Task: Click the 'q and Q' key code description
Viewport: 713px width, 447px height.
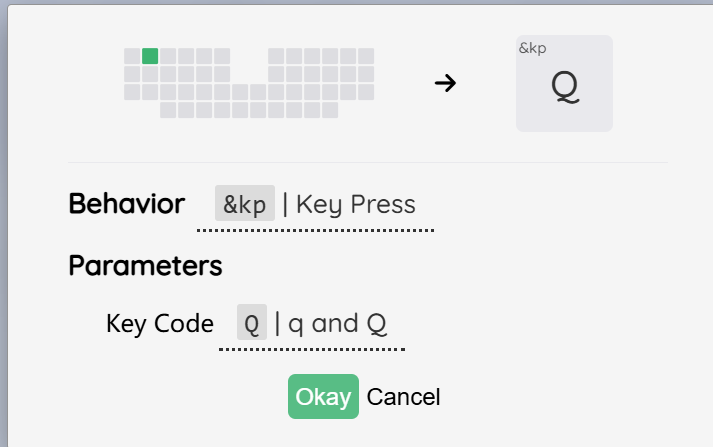Action: coord(337,324)
